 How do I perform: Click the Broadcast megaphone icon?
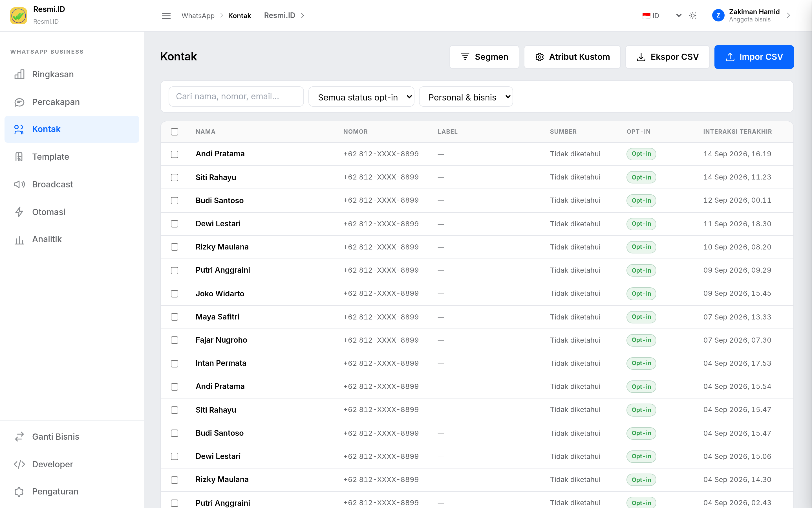[19, 184]
